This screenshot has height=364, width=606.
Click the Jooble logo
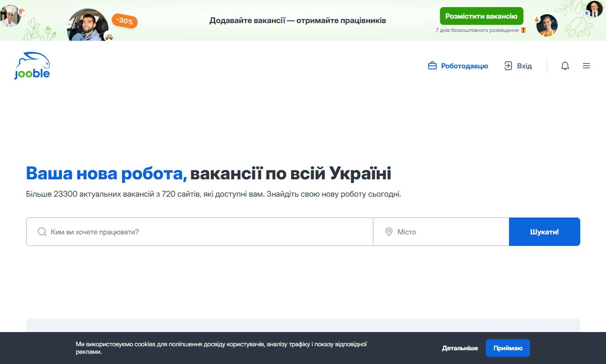click(x=32, y=66)
